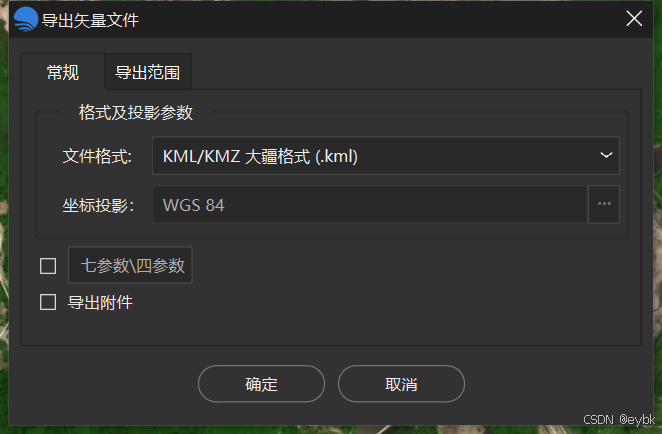Switch to the 常规 tab

click(x=62, y=72)
